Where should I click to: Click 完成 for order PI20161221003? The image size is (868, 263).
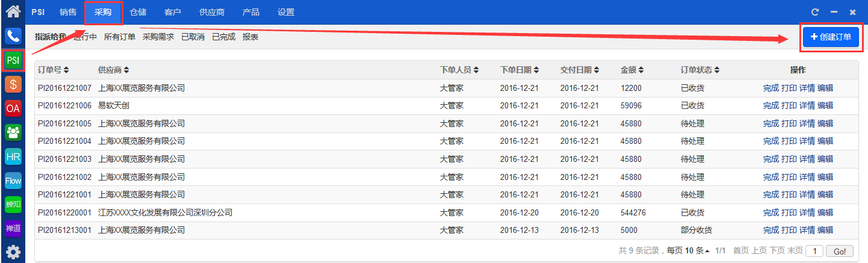coord(771,159)
